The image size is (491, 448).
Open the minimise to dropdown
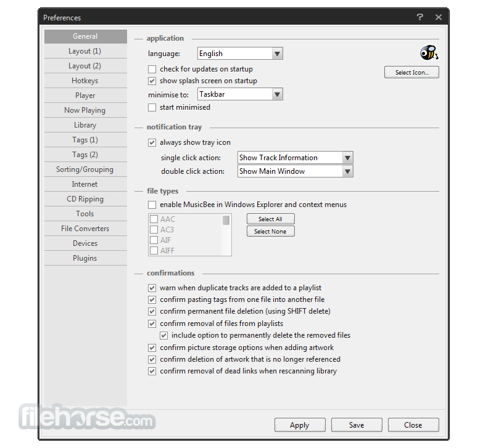coord(240,94)
